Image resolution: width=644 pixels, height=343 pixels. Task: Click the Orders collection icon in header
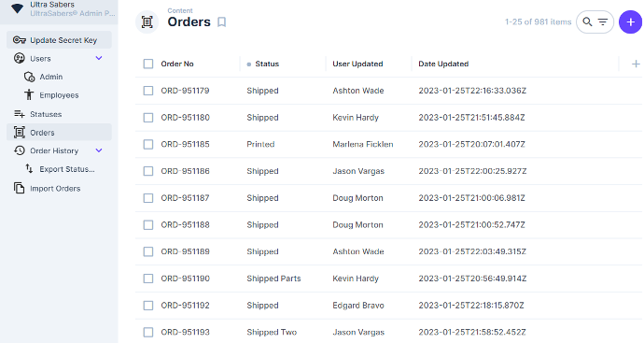[147, 21]
